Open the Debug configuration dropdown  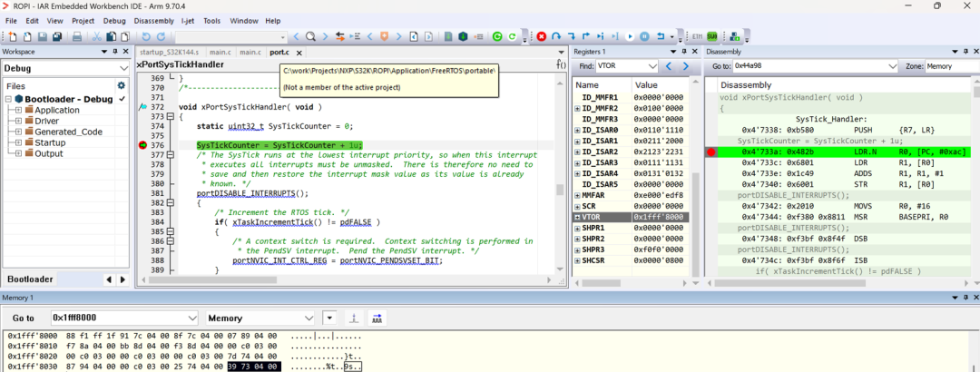(x=123, y=68)
